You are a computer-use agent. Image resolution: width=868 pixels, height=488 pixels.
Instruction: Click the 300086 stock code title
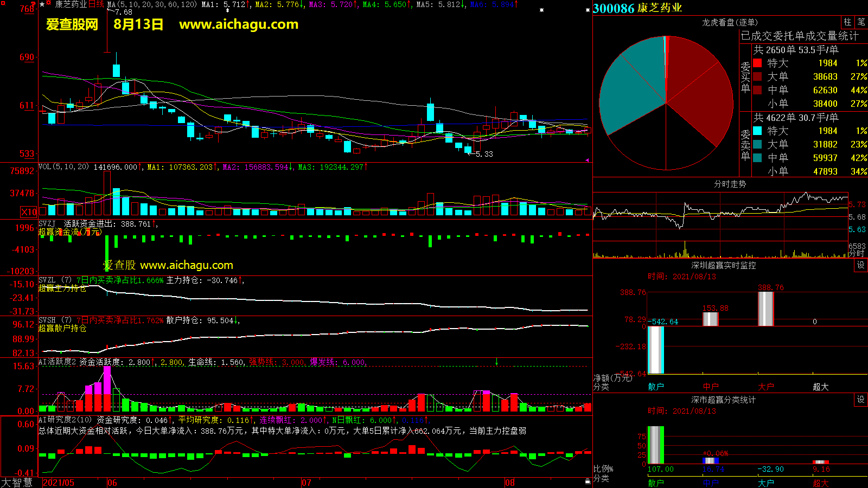613,8
